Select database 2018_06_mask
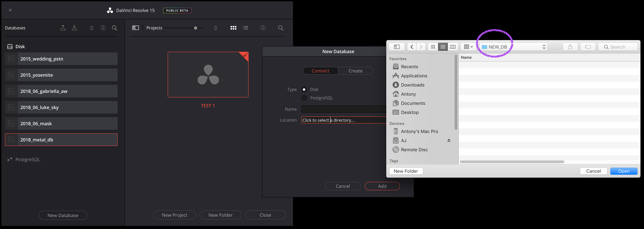This screenshot has height=229, width=644. pyautogui.click(x=61, y=123)
